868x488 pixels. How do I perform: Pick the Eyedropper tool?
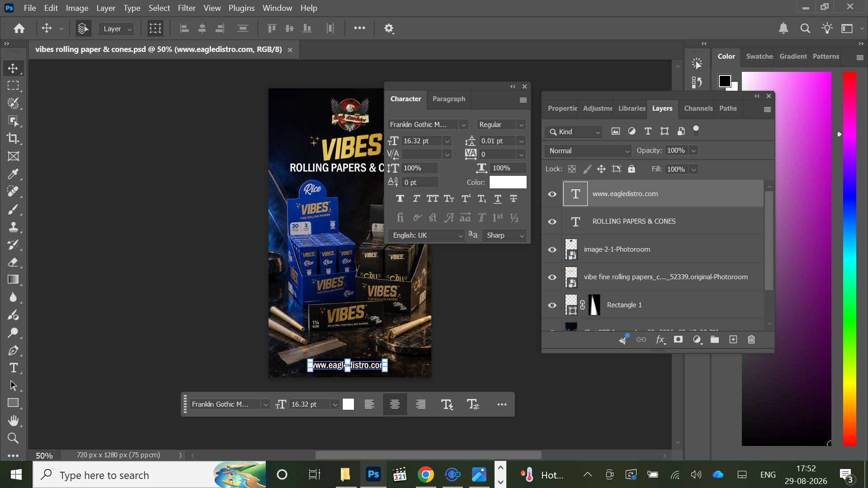tap(13, 174)
